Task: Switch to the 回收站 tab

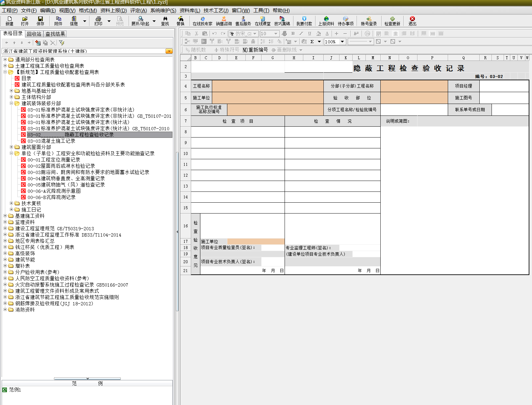Action: [34, 34]
